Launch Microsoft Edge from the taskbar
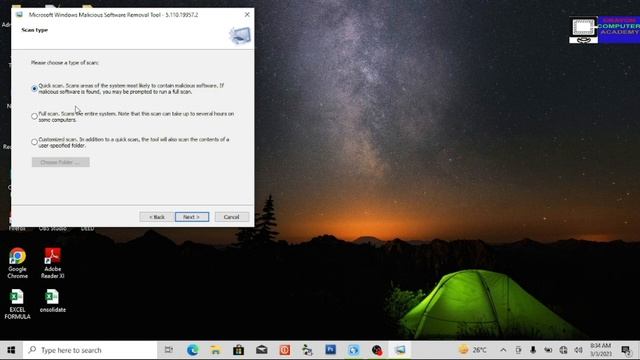This screenshot has width=640, height=360. click(x=192, y=350)
